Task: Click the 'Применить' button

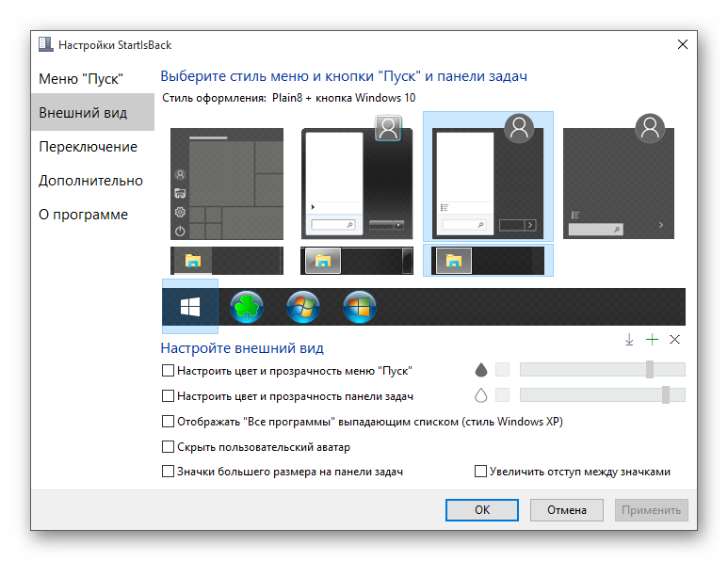Action: point(652,510)
